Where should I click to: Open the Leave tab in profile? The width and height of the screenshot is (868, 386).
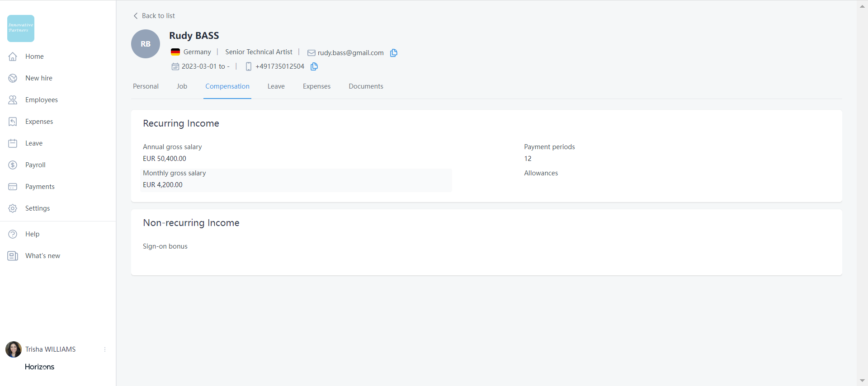(x=276, y=86)
